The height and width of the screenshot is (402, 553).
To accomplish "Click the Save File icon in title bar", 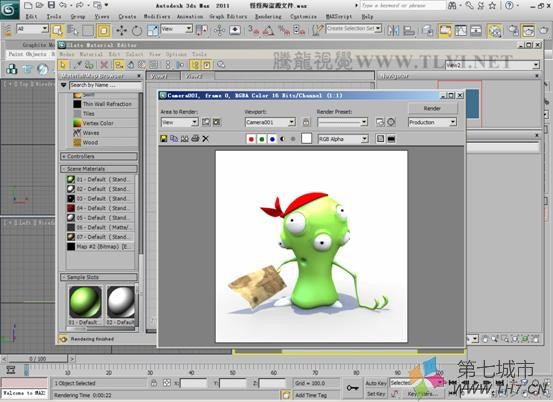I will 51,5.
